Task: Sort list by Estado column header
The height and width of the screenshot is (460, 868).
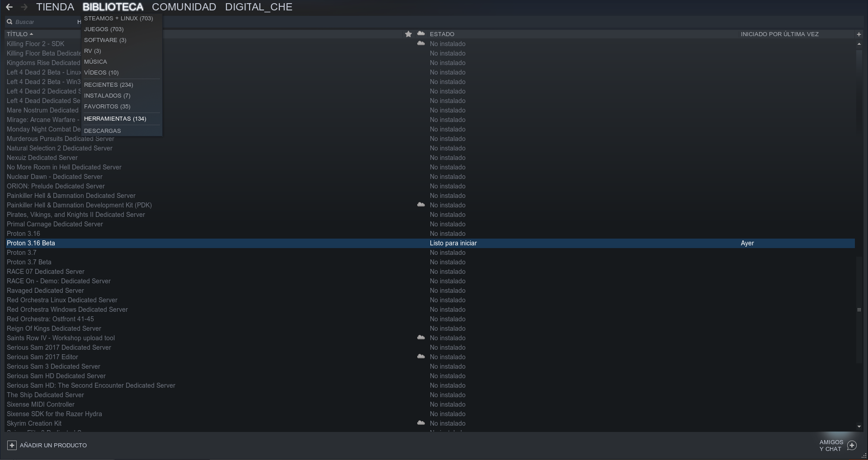Action: point(442,34)
